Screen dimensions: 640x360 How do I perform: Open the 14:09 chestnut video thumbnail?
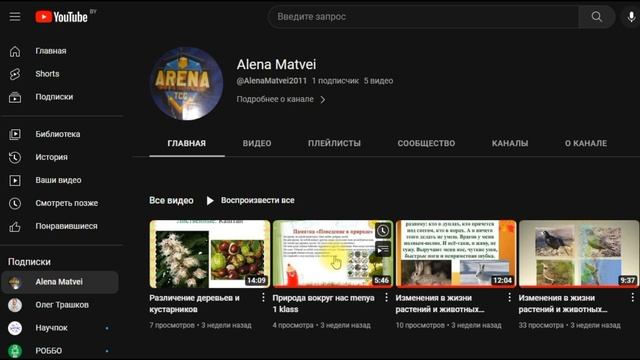210,254
